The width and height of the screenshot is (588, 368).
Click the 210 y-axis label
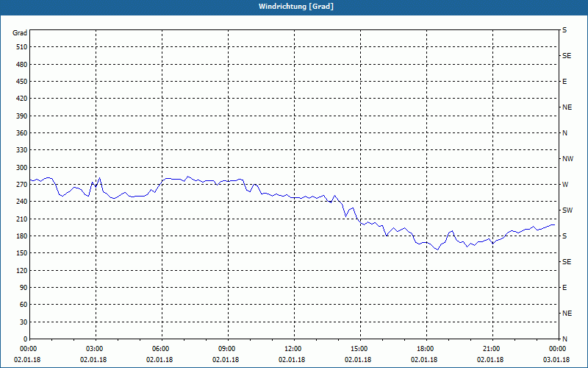point(22,219)
